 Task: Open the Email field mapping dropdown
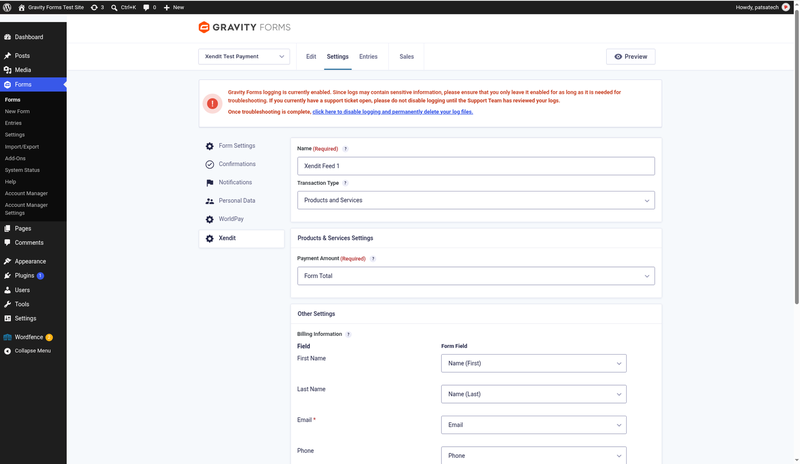click(534, 425)
